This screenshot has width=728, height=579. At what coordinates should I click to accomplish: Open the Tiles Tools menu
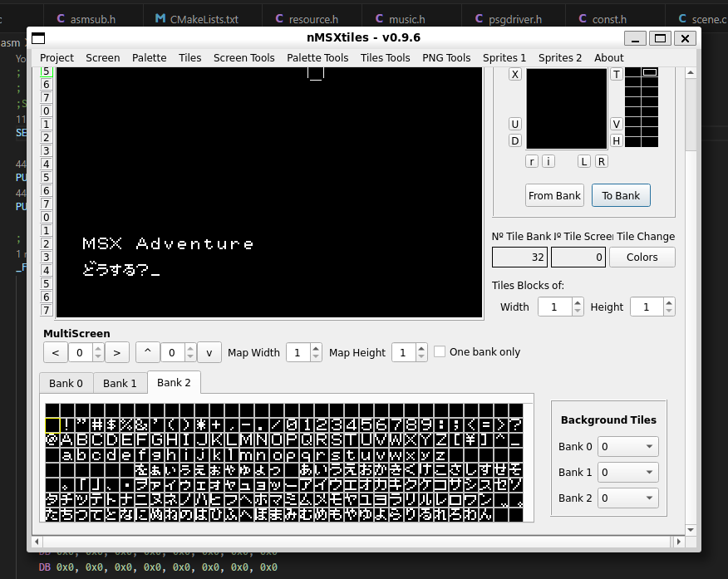coord(386,57)
